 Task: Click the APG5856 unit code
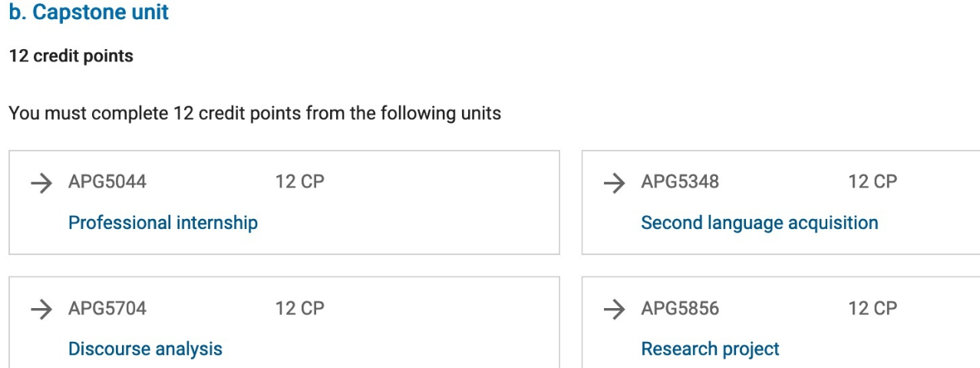(680, 309)
